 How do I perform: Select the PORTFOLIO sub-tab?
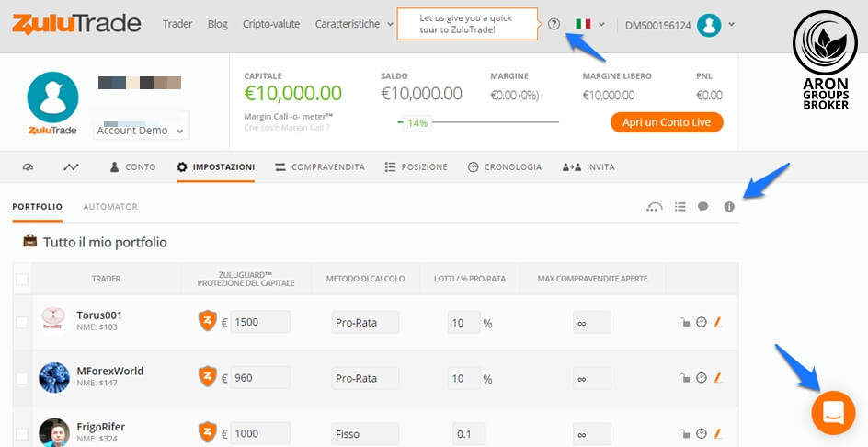point(37,207)
